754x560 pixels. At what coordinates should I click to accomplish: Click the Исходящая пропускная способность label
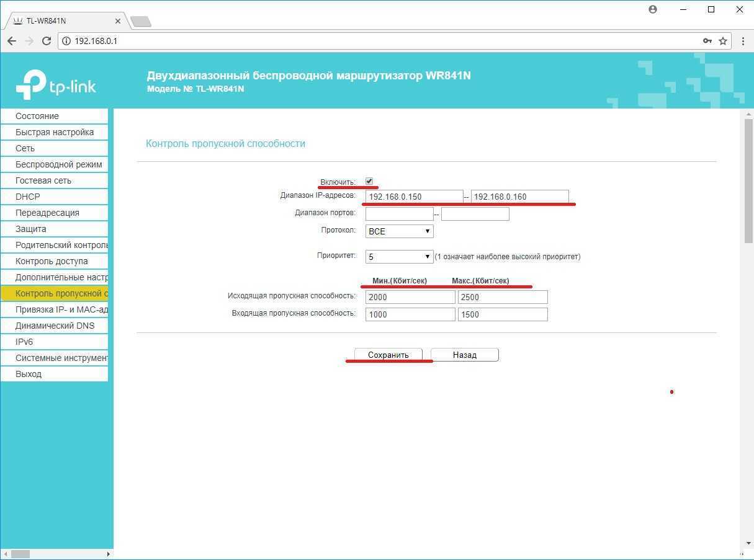point(292,296)
